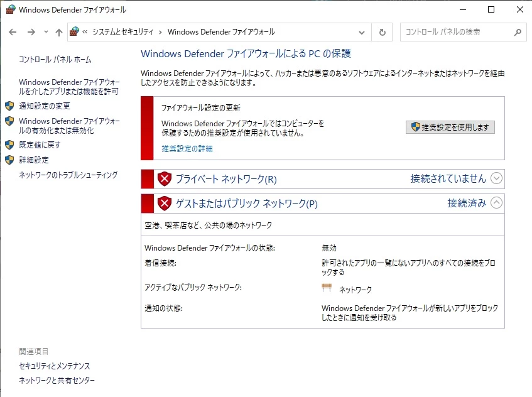Go up one level with up arrow
The height and width of the screenshot is (397, 532).
59,32
